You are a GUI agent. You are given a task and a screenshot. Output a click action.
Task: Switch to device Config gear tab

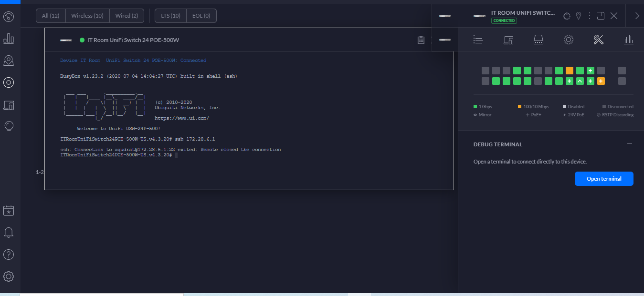pyautogui.click(x=568, y=40)
